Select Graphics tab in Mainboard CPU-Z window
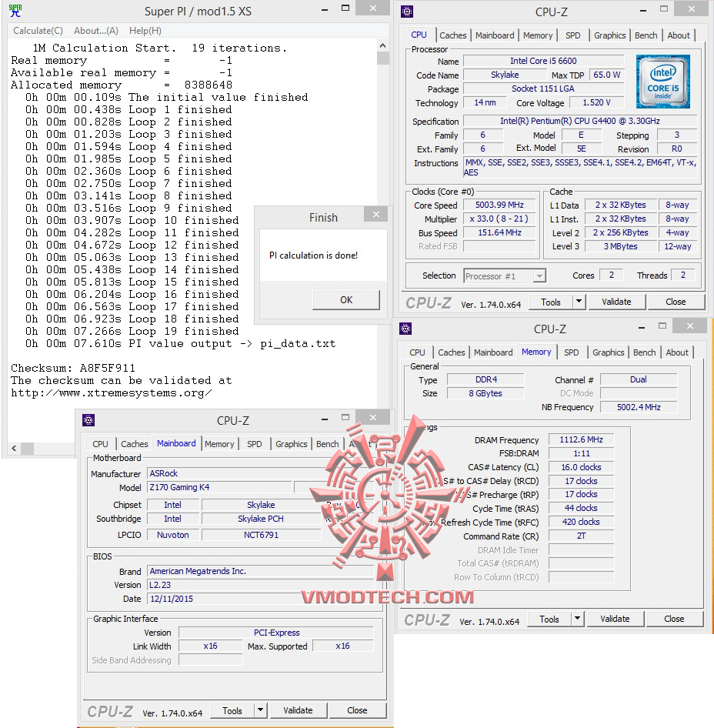The width and height of the screenshot is (714, 728). pyautogui.click(x=291, y=444)
